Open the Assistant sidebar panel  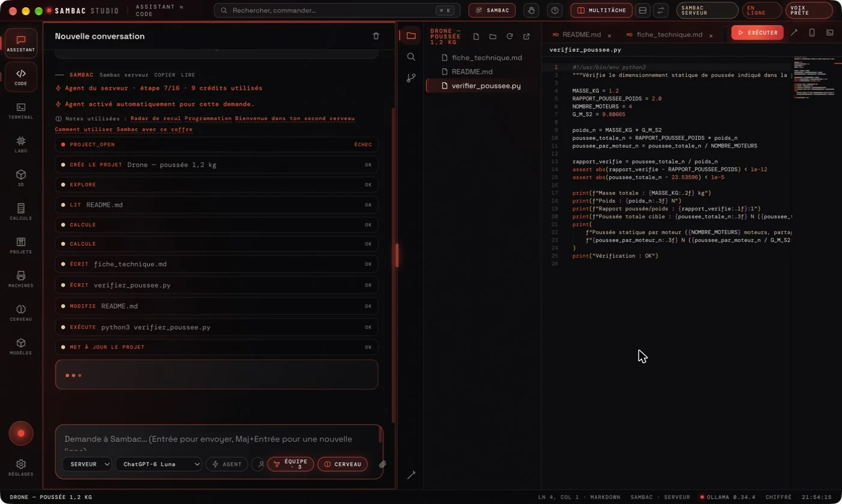(21, 43)
